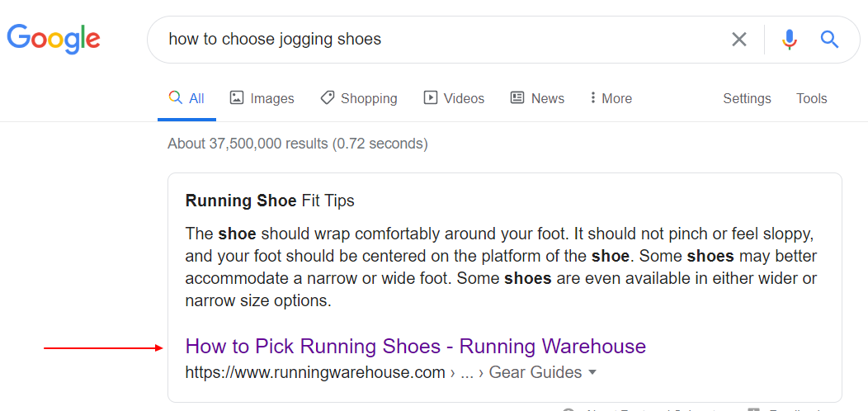Screen dimensions: 868x411
Task: Click the About 37,500,000 results text
Action: pos(298,144)
